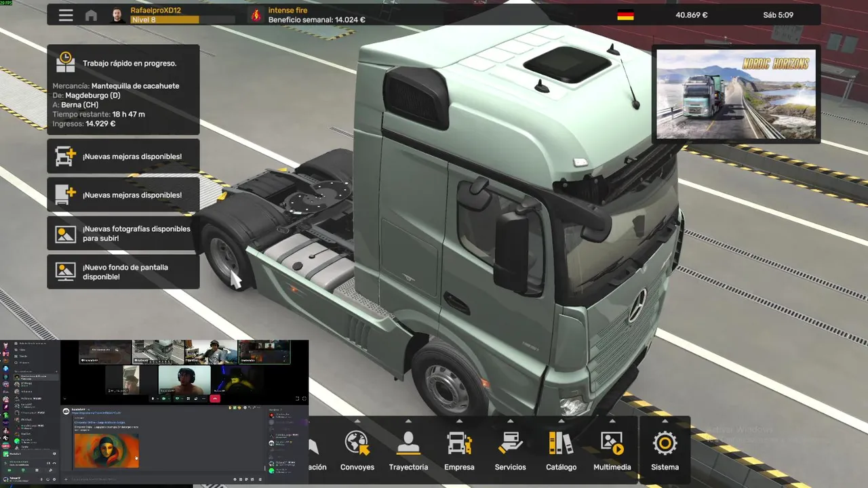Click the Trabajo rápido en progreso heading
Viewport: 868px width, 488px height.
130,63
